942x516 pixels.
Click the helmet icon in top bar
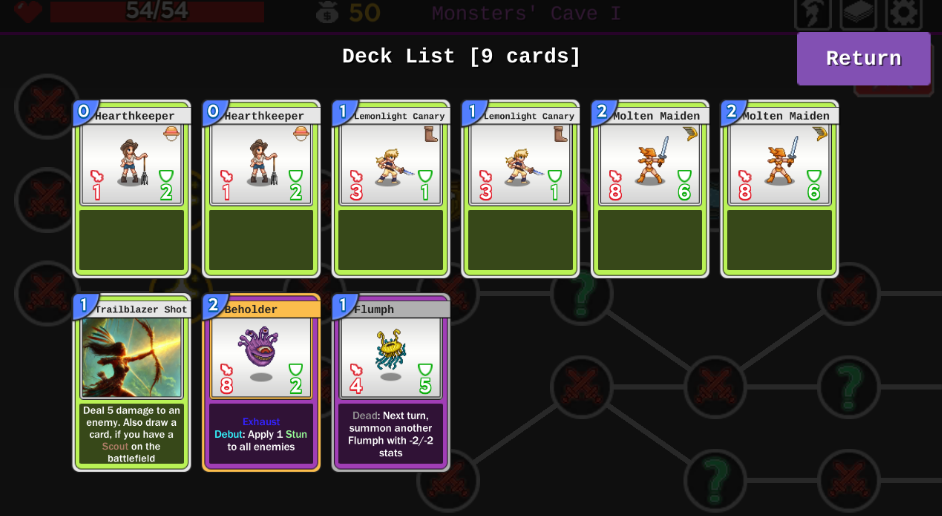tap(813, 13)
